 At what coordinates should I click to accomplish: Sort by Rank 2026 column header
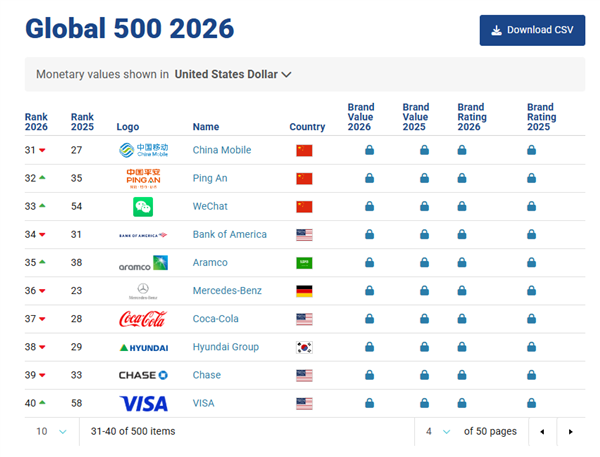tap(36, 122)
